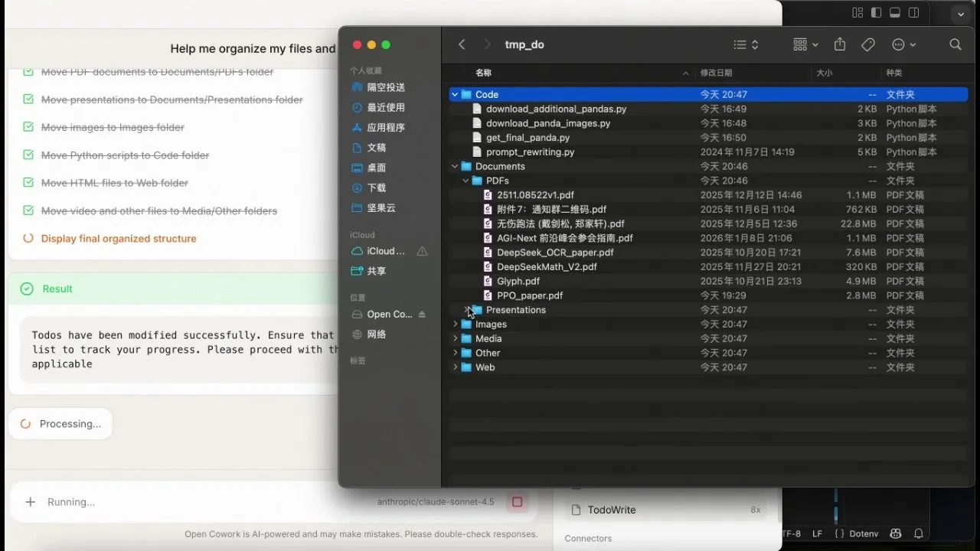This screenshot has height=551, width=980.
Task: Collapse the Documents folder disclosure triangle
Action: (x=455, y=166)
